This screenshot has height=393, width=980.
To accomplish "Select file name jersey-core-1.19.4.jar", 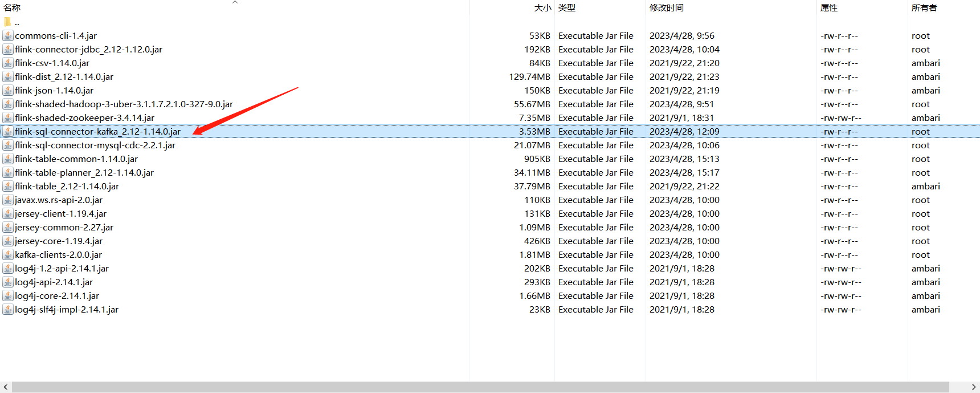I will [59, 241].
